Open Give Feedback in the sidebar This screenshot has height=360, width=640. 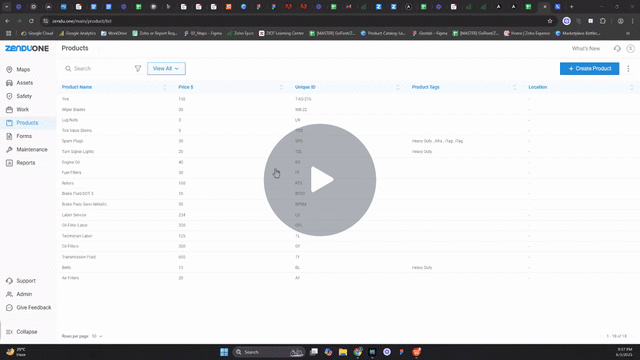pos(33,307)
